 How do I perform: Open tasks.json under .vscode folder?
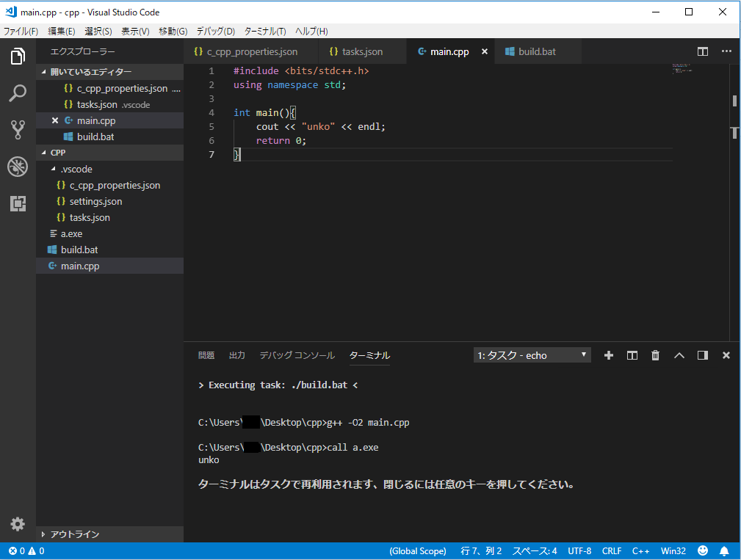click(109, 217)
